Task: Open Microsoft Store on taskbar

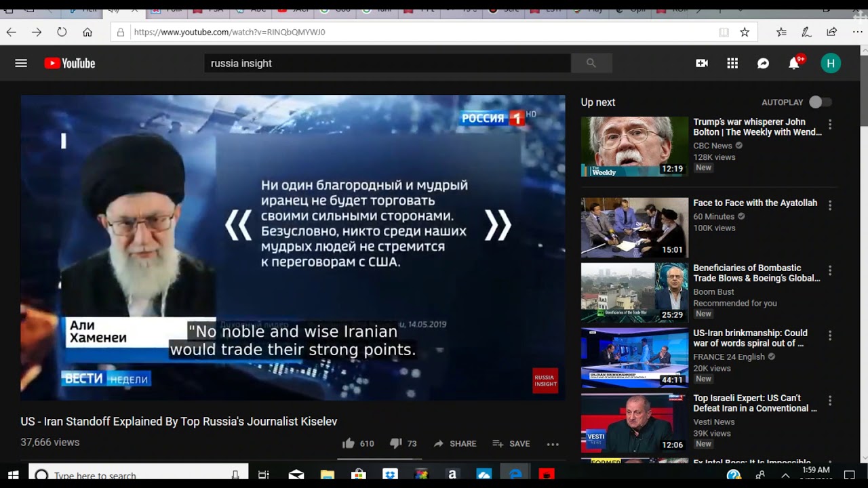Action: click(358, 475)
